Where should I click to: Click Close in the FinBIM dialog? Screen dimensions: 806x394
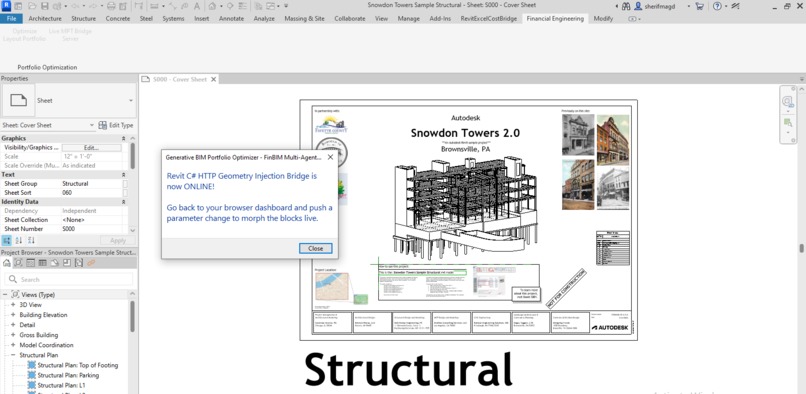click(316, 248)
